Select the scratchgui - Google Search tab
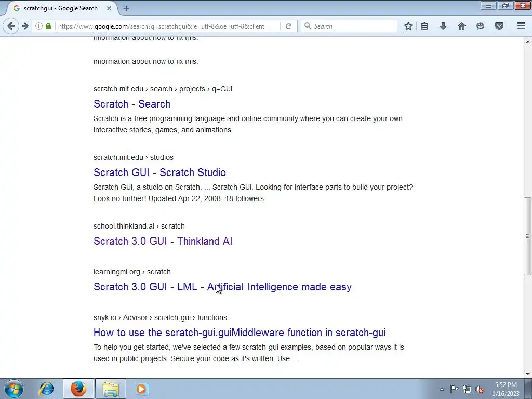The height and width of the screenshot is (399, 532). [x=61, y=8]
